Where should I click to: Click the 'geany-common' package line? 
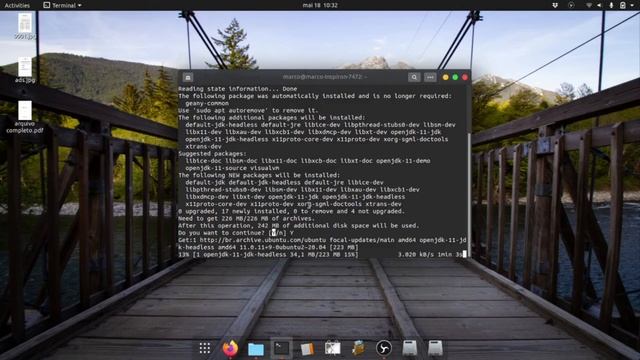click(207, 103)
